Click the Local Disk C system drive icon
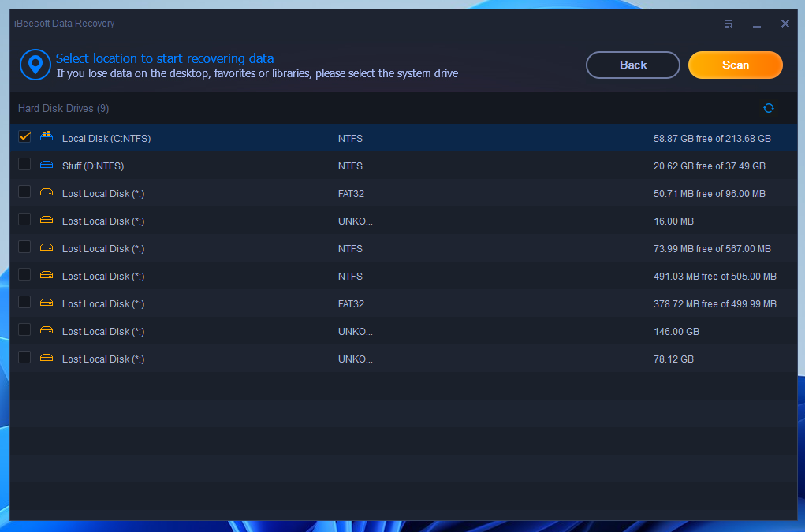This screenshot has width=805, height=532. (x=47, y=137)
